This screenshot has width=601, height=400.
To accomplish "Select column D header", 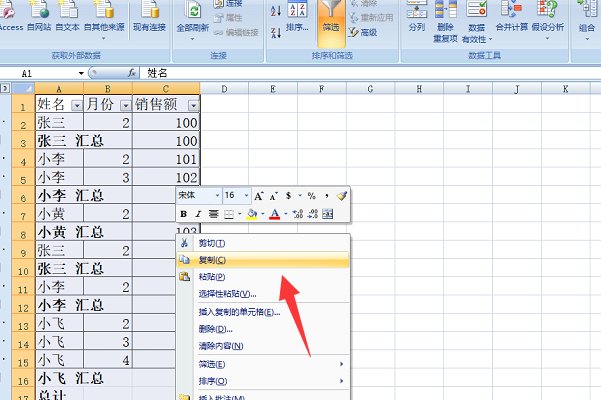I will tap(224, 89).
